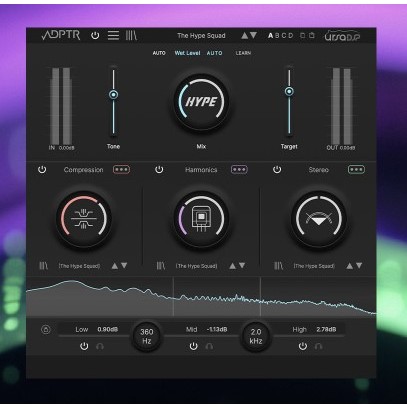The height and width of the screenshot is (407, 407).
Task: Toggle the main plugin power button
Action: [x=95, y=35]
